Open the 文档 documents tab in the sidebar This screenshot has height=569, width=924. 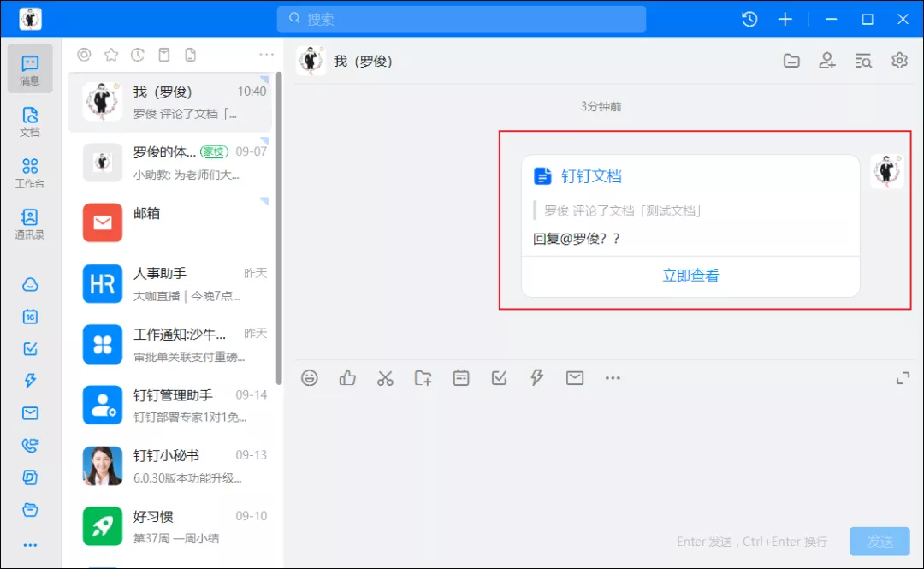pyautogui.click(x=29, y=122)
